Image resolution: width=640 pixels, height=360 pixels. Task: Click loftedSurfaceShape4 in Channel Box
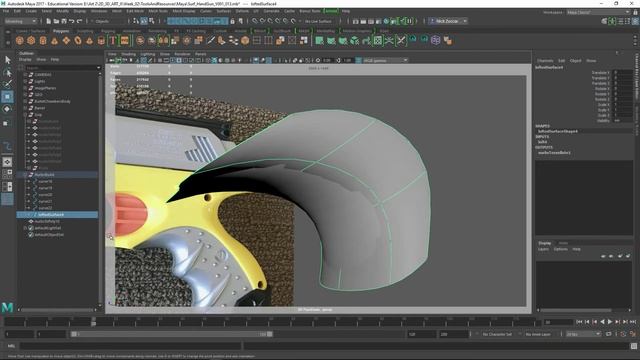(x=558, y=131)
